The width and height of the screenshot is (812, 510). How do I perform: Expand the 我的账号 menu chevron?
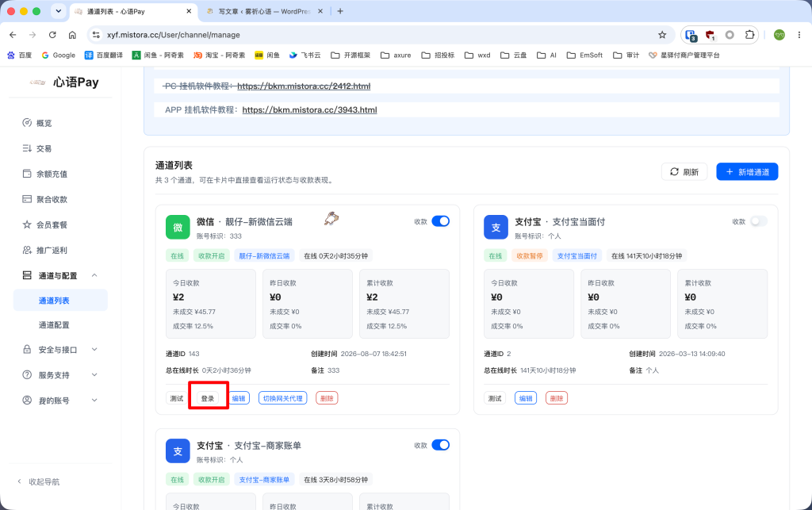(x=94, y=400)
